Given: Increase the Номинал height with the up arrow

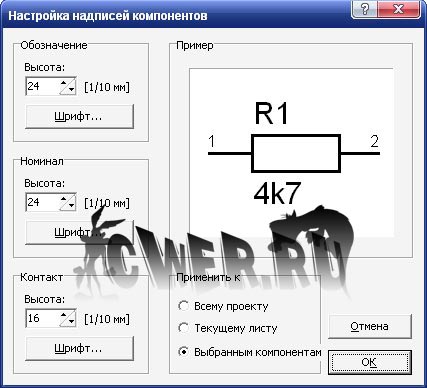Looking at the screenshot, I should point(64,198).
